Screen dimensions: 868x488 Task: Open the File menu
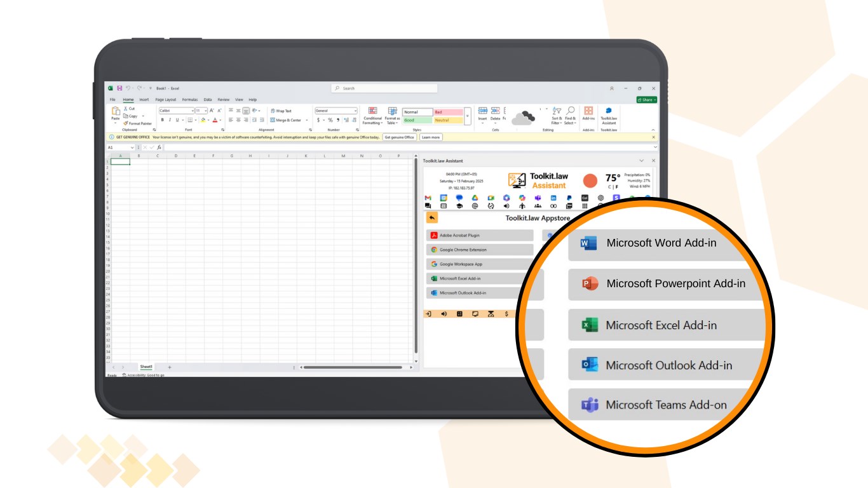[x=112, y=100]
